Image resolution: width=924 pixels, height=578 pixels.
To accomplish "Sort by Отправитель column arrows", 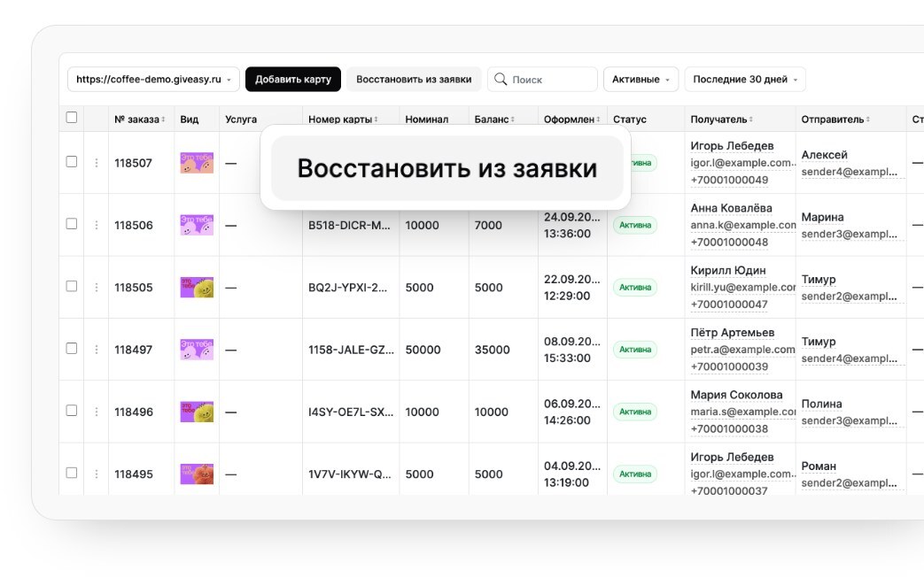I will [x=868, y=119].
